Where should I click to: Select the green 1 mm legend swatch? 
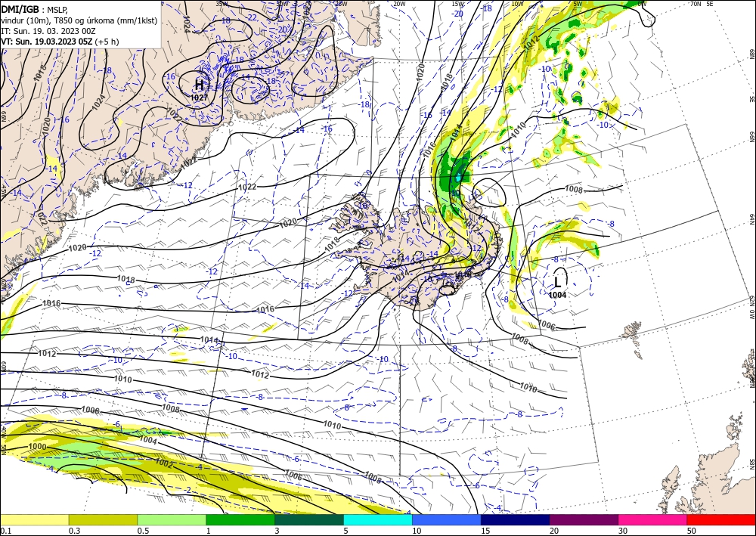tap(240, 519)
